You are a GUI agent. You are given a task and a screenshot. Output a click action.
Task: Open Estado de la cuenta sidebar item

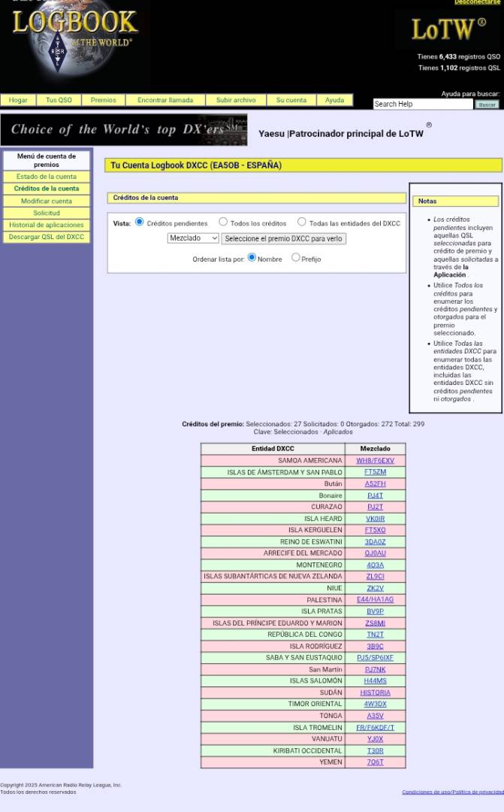(x=47, y=177)
